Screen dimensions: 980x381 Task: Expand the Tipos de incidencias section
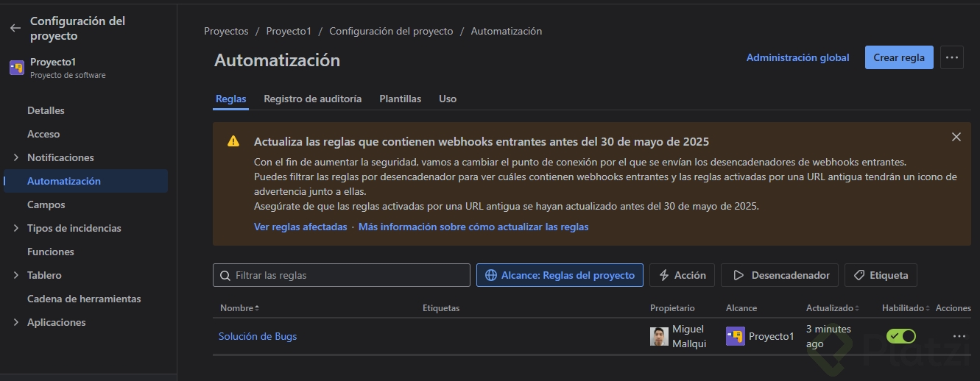pyautogui.click(x=16, y=228)
